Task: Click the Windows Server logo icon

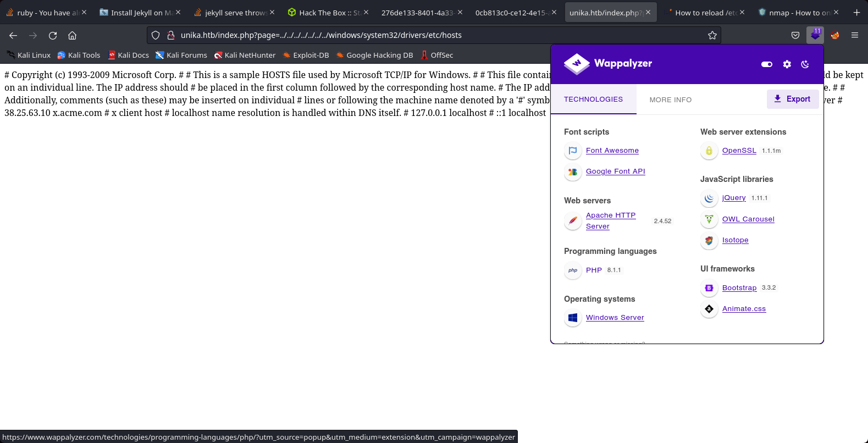Action: click(573, 318)
